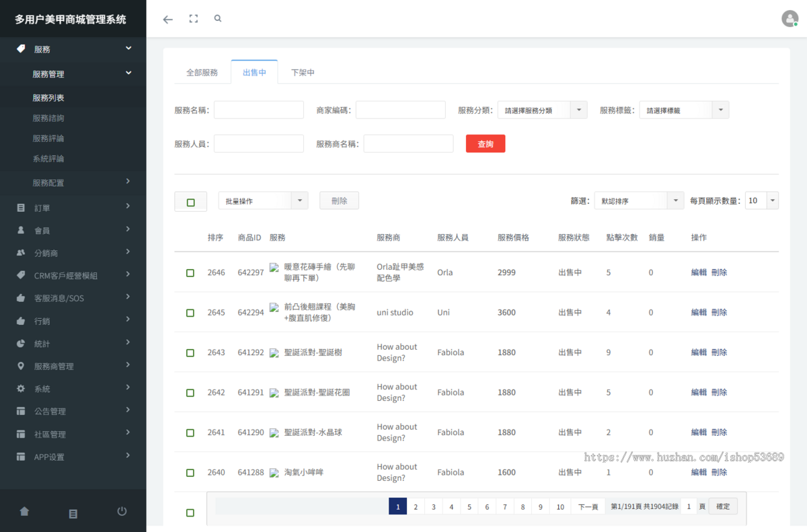Tick the checkbox beside the pagination bar

click(x=190, y=512)
